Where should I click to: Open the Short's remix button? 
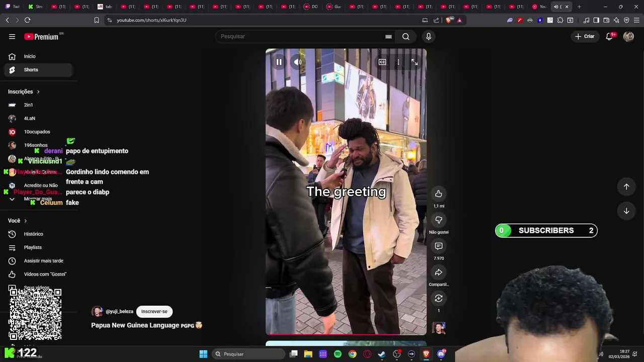439,298
